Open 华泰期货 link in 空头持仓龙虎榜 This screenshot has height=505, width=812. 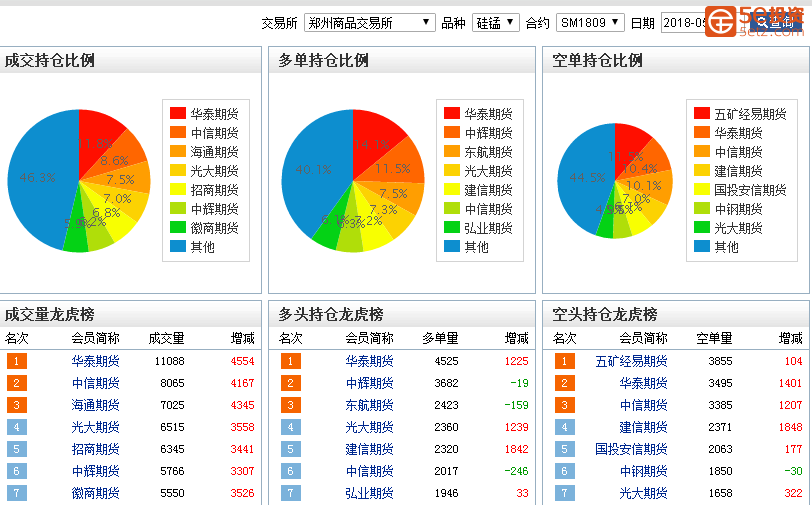[x=643, y=383]
